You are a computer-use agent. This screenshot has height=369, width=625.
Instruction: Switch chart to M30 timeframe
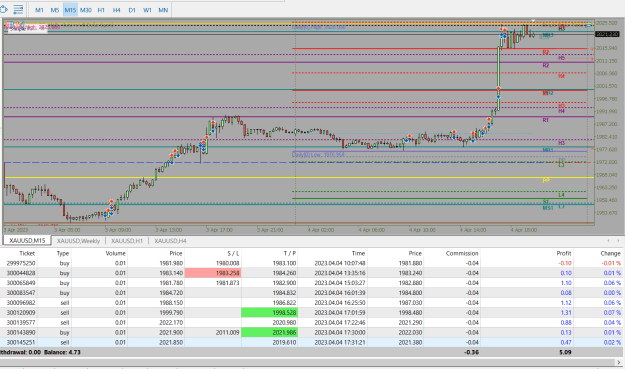click(86, 10)
